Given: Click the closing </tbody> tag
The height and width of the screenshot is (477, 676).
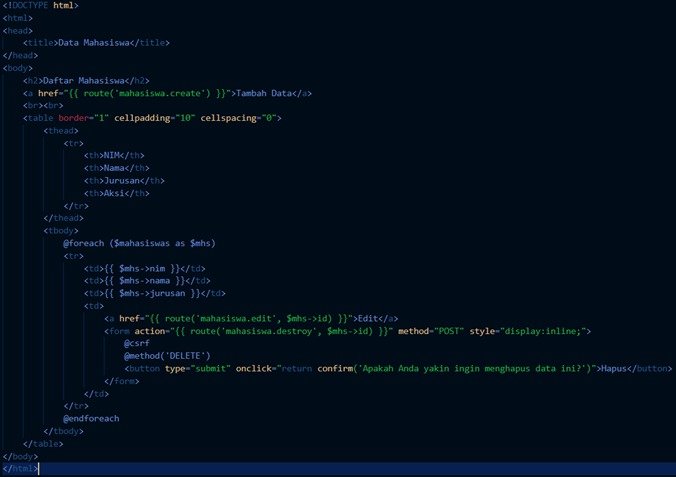Looking at the screenshot, I should [x=63, y=431].
